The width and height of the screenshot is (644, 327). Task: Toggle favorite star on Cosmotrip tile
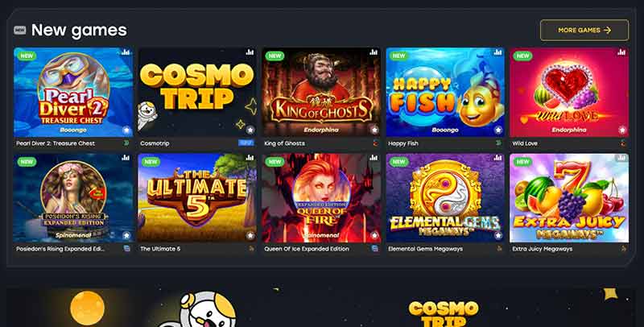250,130
